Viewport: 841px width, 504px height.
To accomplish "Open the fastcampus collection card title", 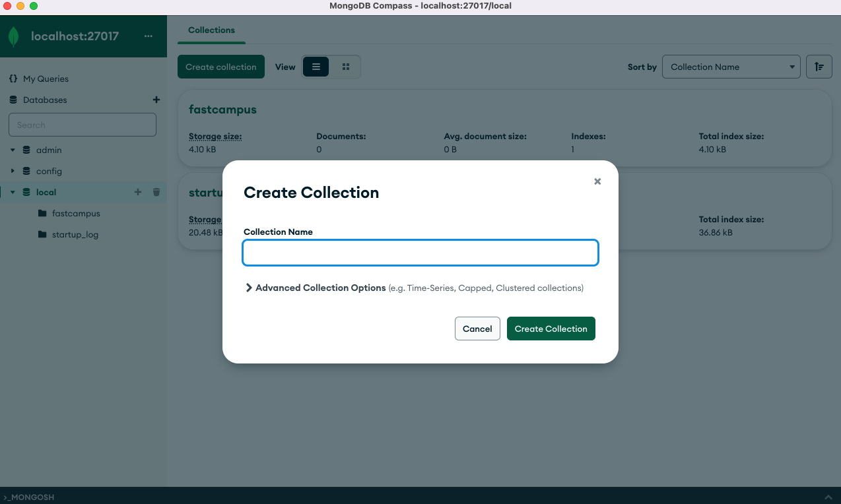I will [x=222, y=110].
